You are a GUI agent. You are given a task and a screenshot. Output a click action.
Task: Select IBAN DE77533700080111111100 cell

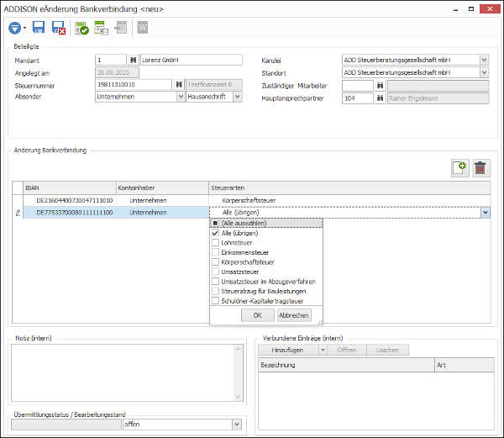[70, 213]
